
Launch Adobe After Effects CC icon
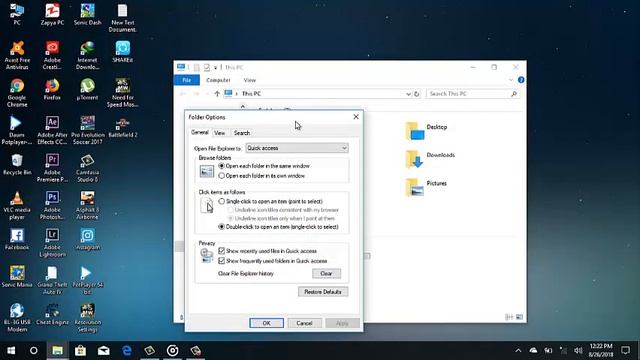[x=52, y=131]
